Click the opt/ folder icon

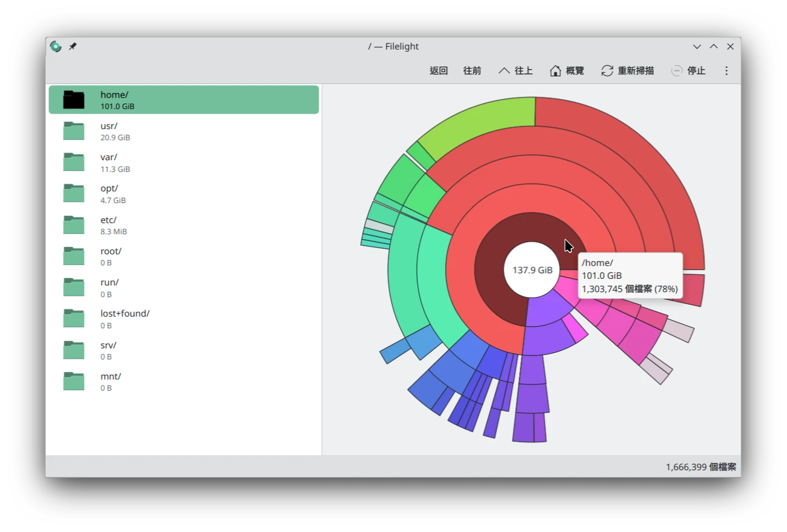tap(74, 194)
